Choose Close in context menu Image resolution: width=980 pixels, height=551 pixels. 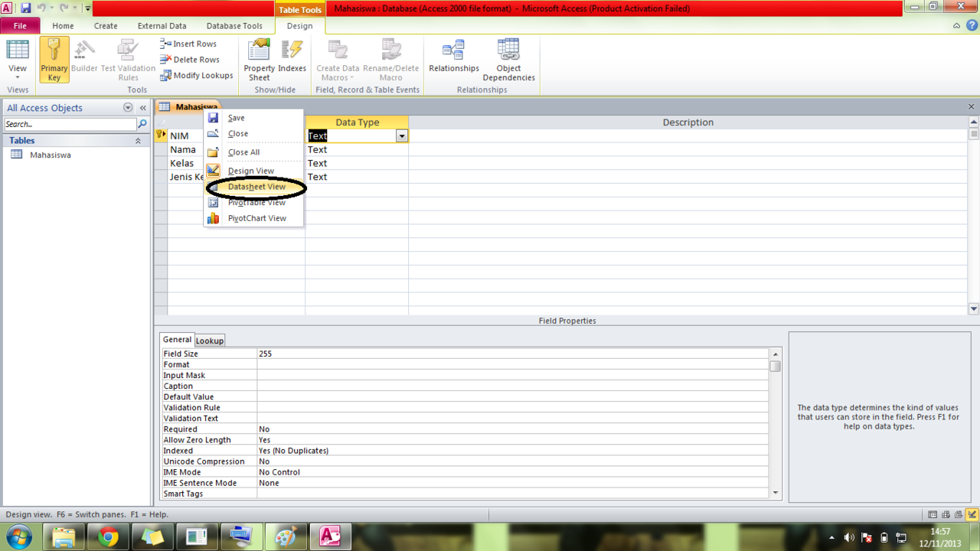(x=253, y=133)
